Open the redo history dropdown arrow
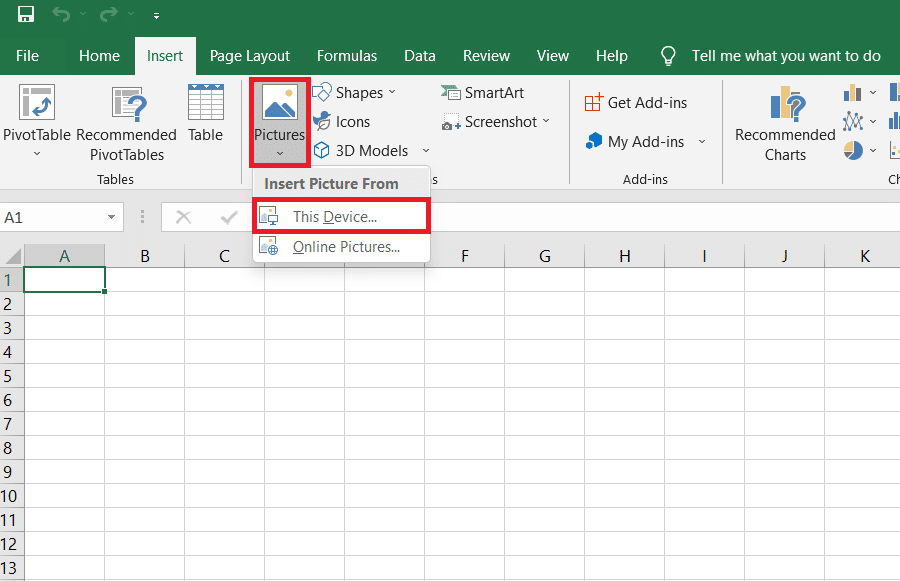Viewport: 900px width, 581px height. tap(131, 14)
